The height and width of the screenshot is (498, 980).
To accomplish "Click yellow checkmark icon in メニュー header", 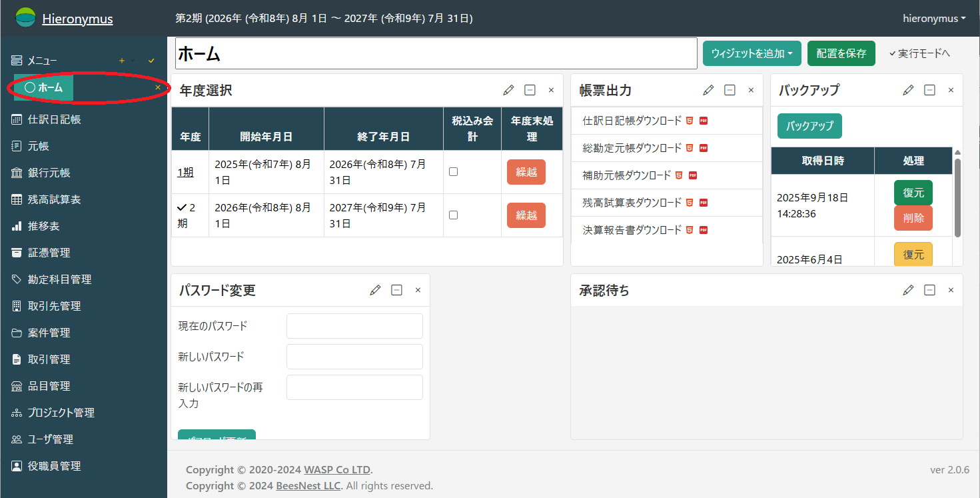I will (x=151, y=61).
